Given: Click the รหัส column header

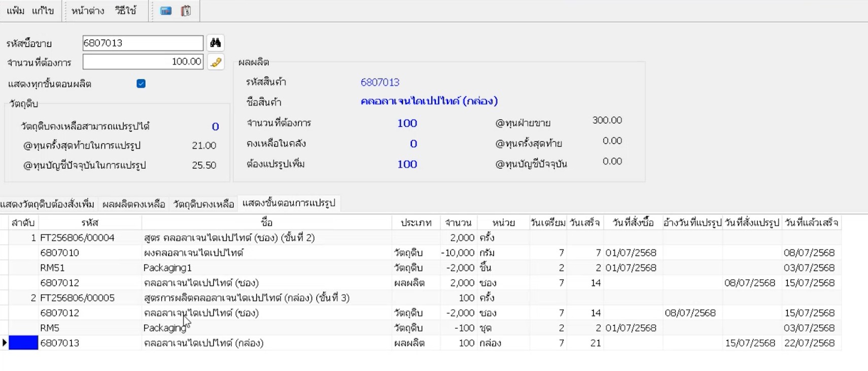Looking at the screenshot, I should tap(90, 223).
